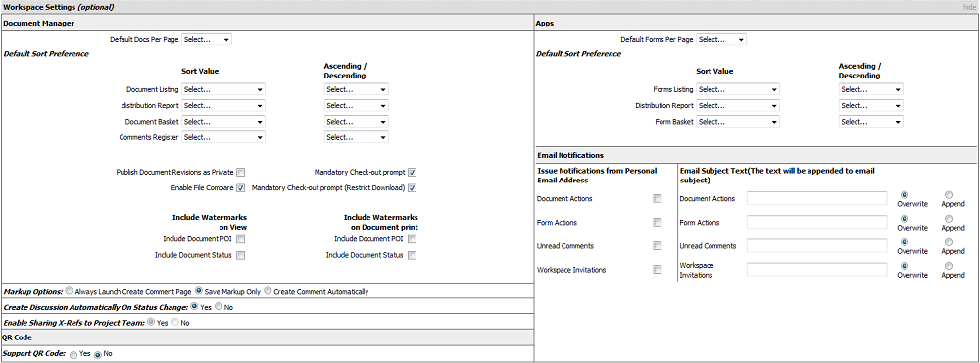980x363 pixels.
Task: Select Append for Workspace Invitations subject
Action: (949, 266)
